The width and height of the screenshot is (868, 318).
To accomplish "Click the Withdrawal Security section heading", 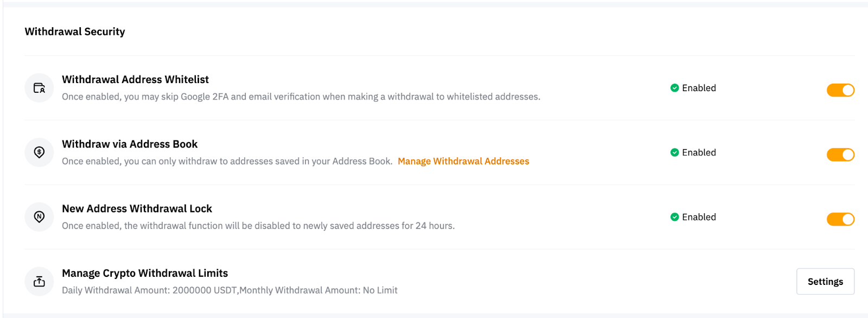I will [75, 31].
